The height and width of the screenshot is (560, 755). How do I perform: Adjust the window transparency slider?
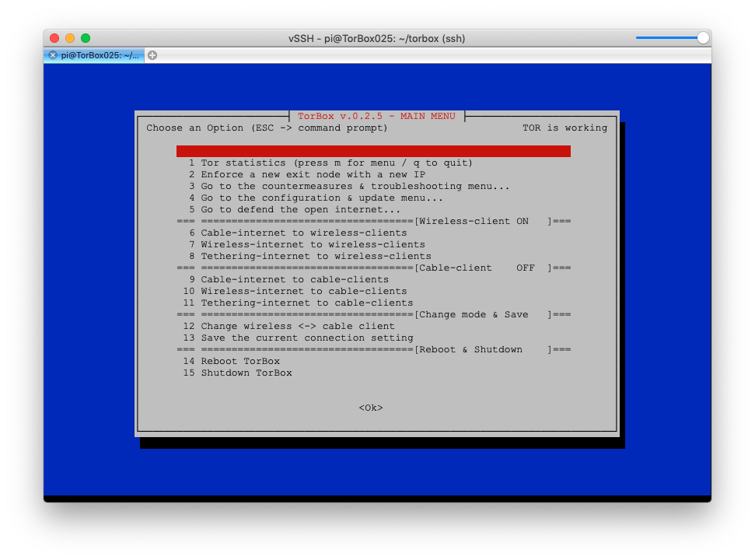(x=703, y=37)
